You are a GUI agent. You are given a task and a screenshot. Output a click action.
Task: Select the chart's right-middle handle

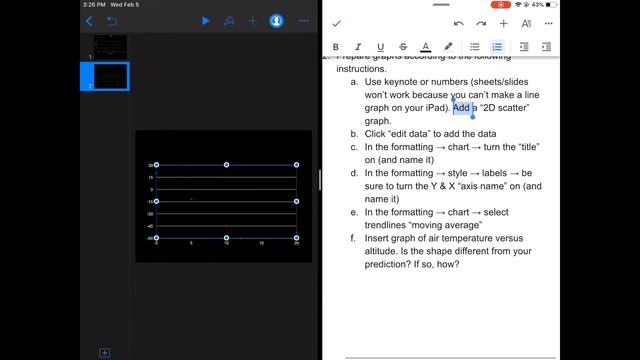click(x=297, y=202)
